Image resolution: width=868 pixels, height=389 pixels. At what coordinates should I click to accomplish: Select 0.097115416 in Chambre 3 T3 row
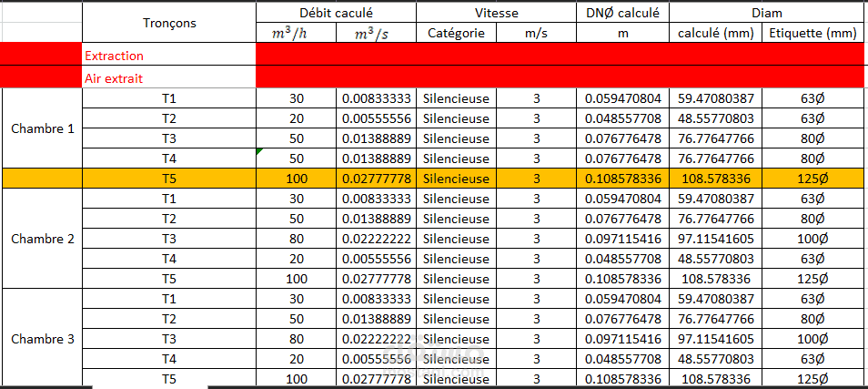pyautogui.click(x=622, y=339)
